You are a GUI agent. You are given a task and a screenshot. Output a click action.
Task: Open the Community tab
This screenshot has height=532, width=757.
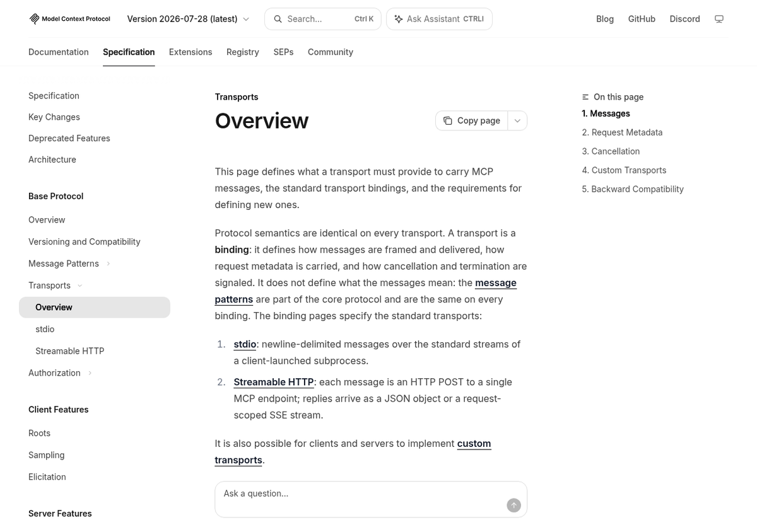[x=331, y=52]
